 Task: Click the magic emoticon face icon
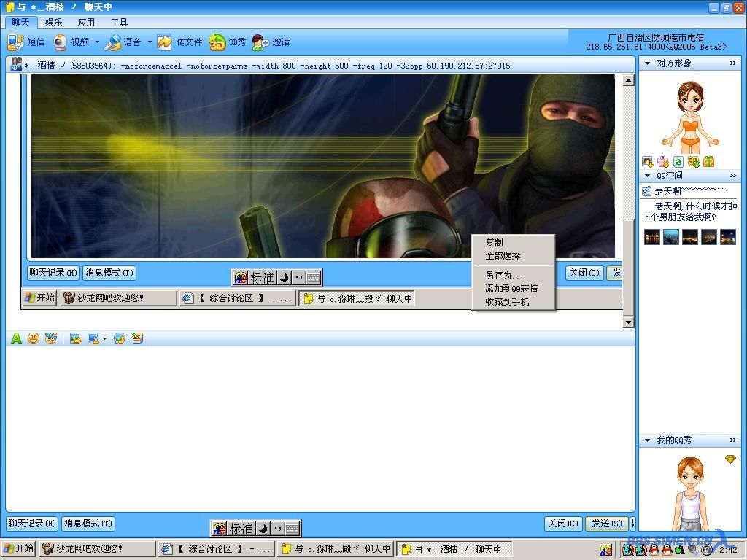[x=51, y=338]
